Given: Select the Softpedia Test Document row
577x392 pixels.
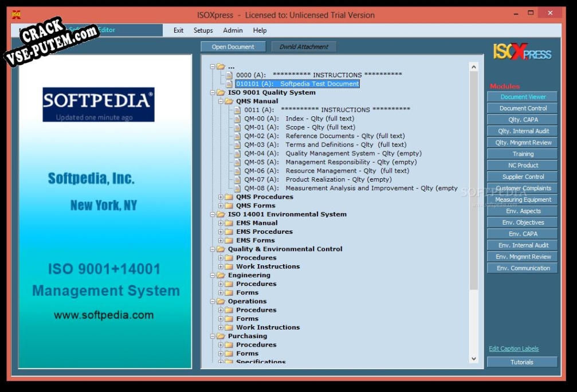Looking at the screenshot, I should click(x=297, y=84).
